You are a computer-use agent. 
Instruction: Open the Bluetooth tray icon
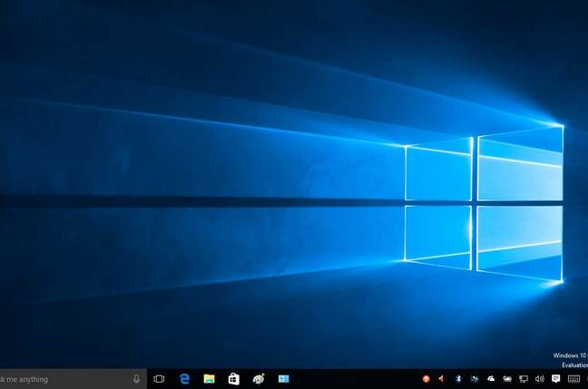tap(458, 379)
